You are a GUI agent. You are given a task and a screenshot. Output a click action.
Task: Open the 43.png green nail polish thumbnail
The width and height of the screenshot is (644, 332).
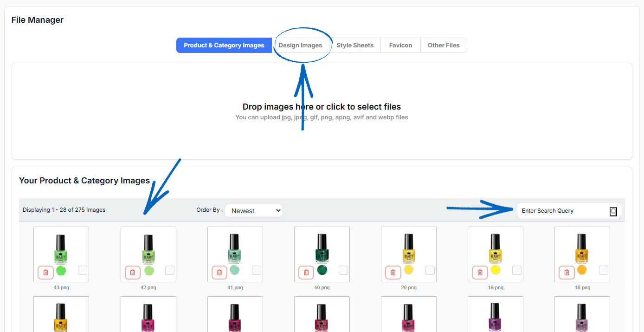(61, 254)
